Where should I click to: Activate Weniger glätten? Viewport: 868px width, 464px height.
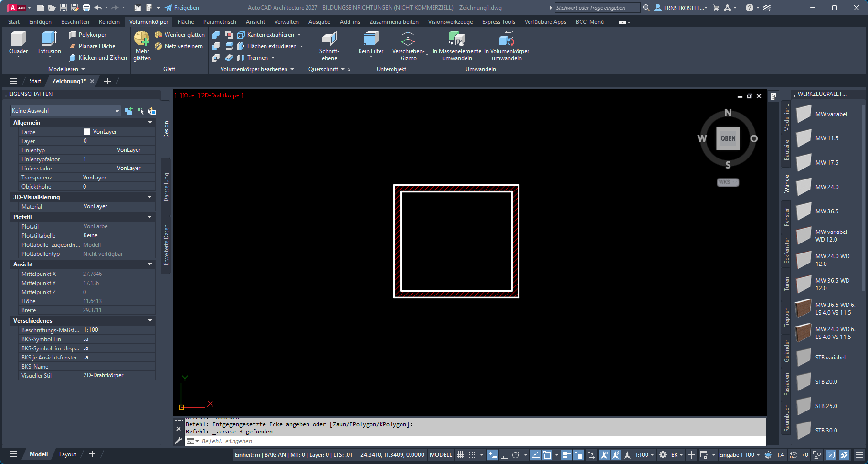[x=180, y=35]
